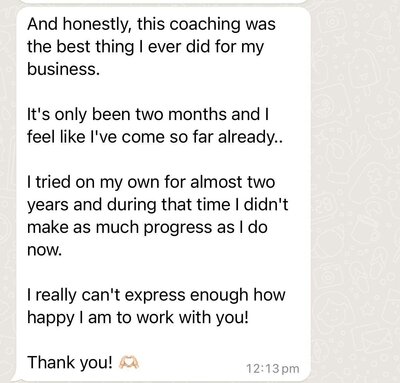
Task: Click the line "And honestly, this coaching was"
Action: 151,24
